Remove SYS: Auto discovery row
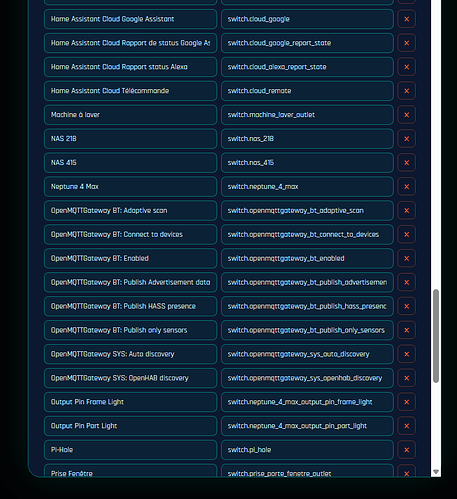457x499 pixels. click(406, 354)
